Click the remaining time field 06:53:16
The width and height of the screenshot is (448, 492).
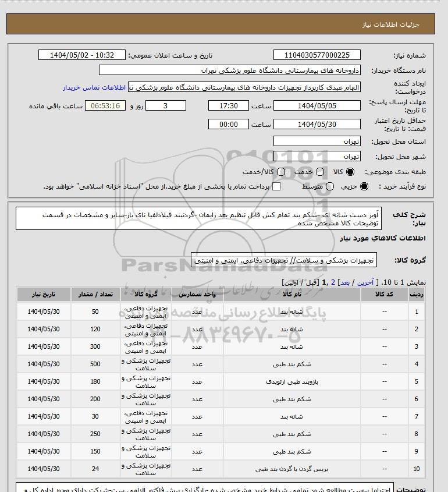(105, 106)
